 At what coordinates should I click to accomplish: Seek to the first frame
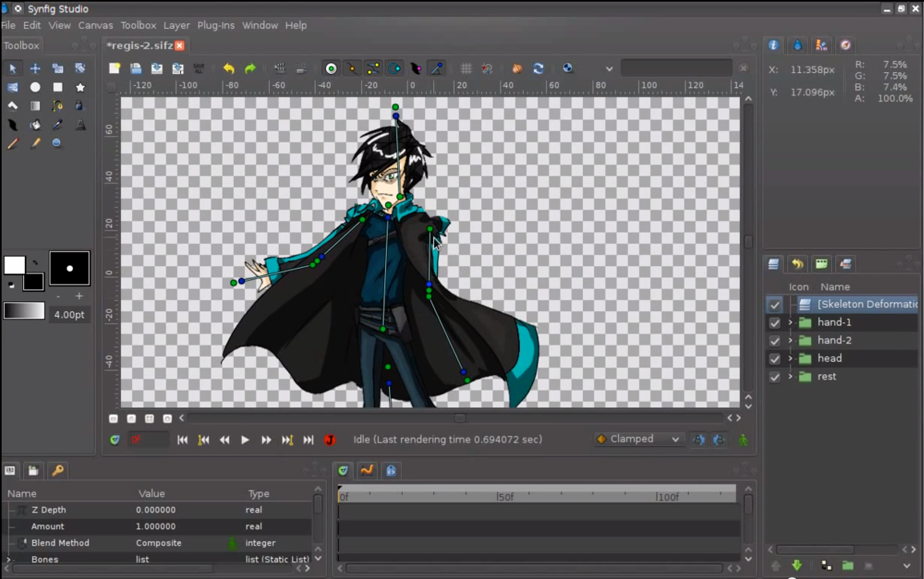click(x=182, y=440)
